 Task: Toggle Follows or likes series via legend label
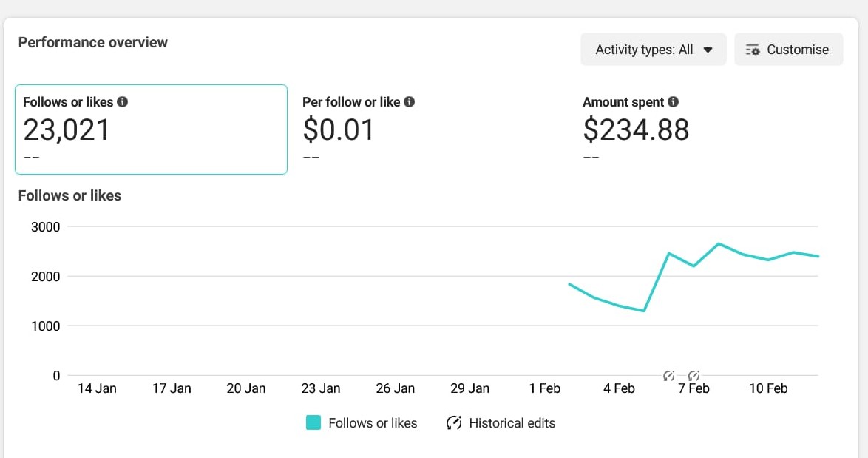tap(373, 423)
